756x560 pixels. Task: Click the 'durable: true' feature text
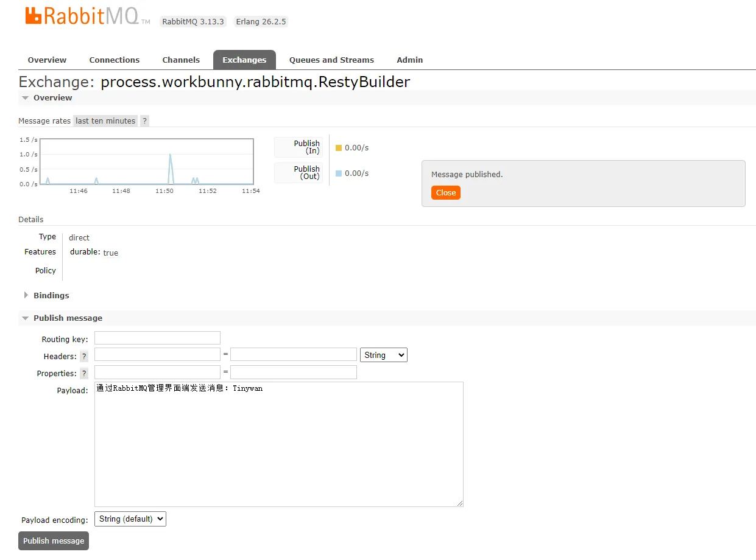(94, 252)
